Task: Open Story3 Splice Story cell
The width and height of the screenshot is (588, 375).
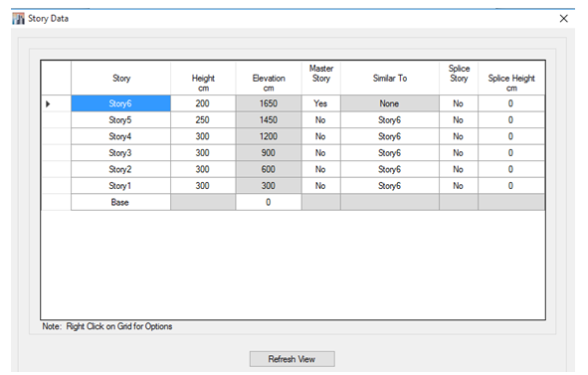Action: click(459, 153)
